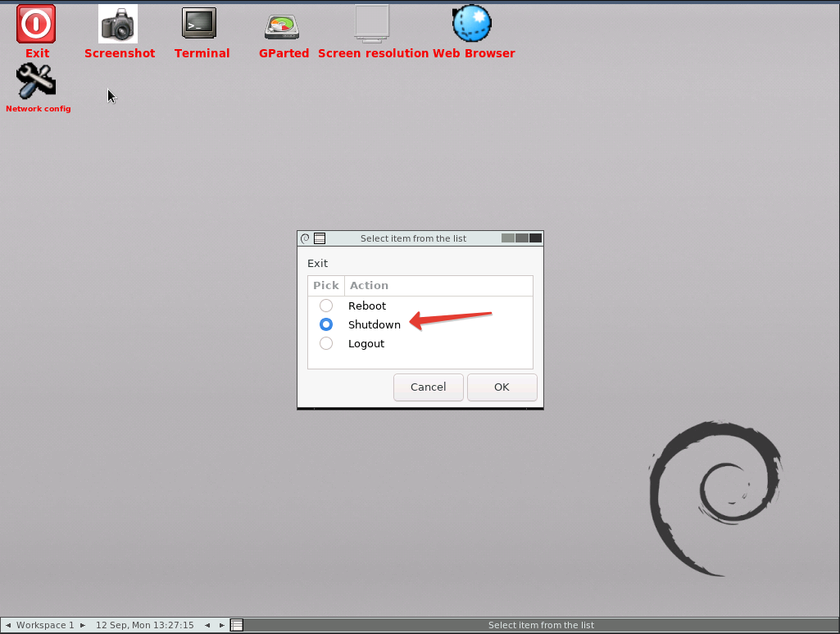Open GParted partition editor
Viewport: 840px width, 634px height.
[x=284, y=26]
